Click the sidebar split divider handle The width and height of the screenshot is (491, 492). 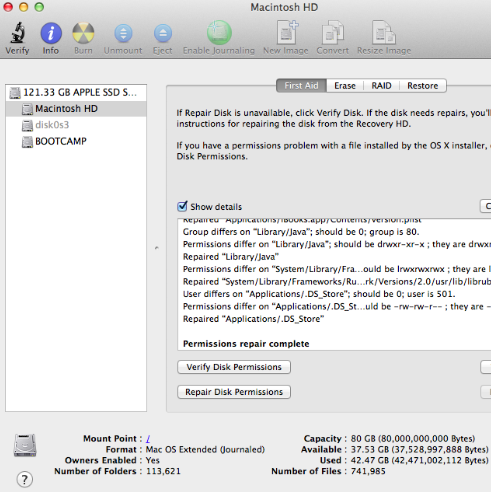tap(157, 248)
